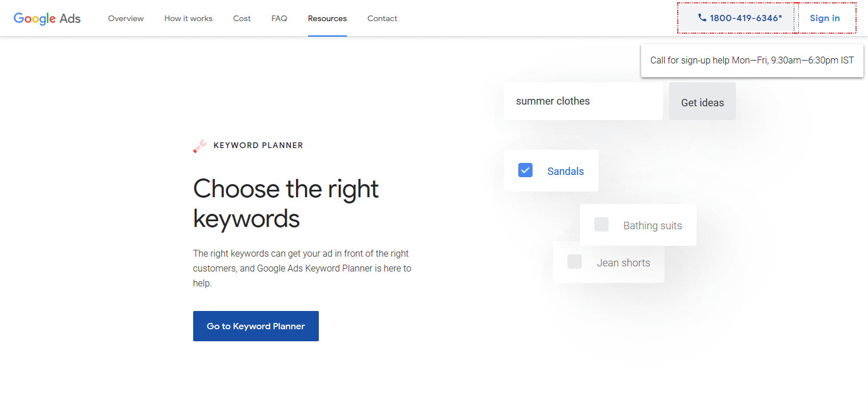This screenshot has width=868, height=419.
Task: Enable the Jean shorts checkbox
Action: 574,262
